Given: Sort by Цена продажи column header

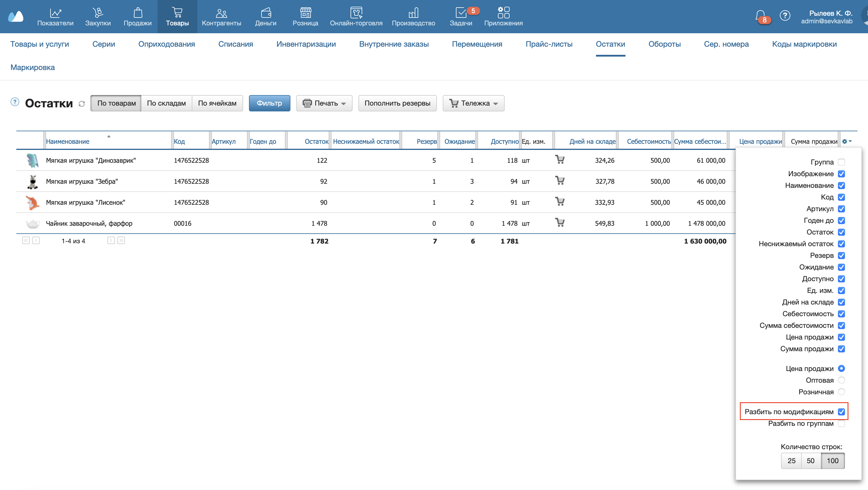Looking at the screenshot, I should [760, 141].
